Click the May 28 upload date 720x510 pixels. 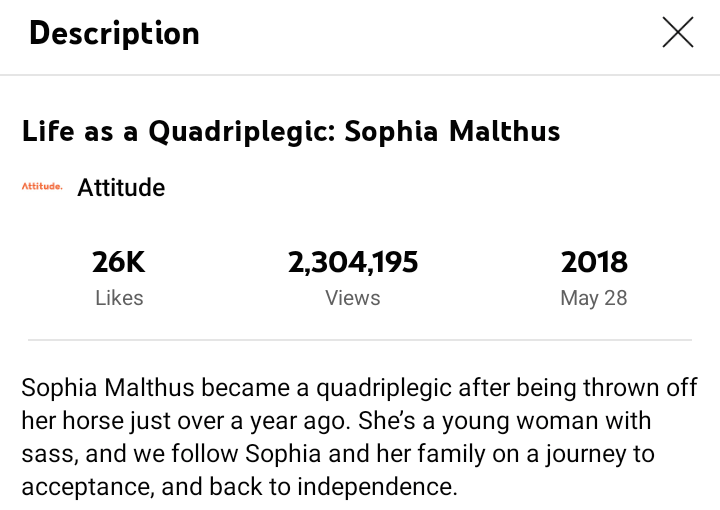594,297
